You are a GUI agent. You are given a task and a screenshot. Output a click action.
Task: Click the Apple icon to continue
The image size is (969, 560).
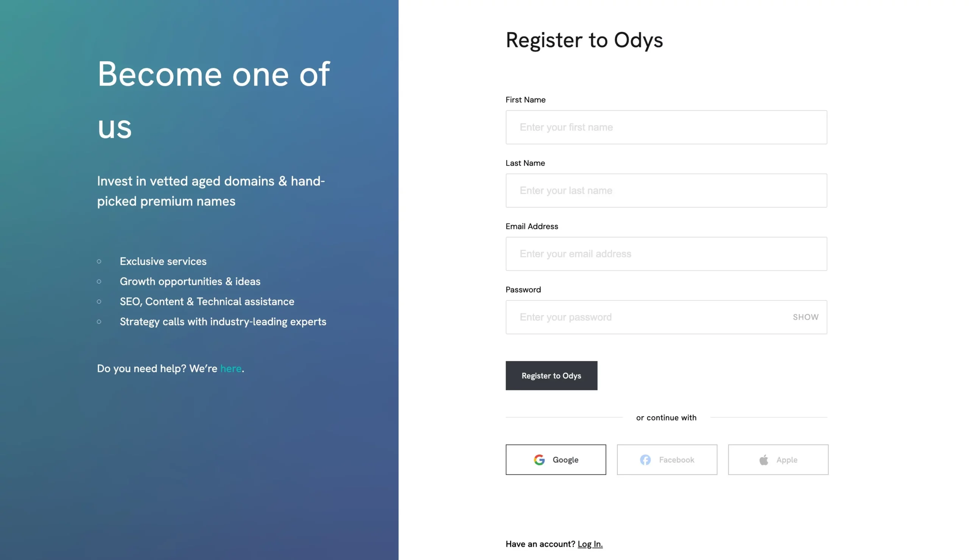pos(763,460)
